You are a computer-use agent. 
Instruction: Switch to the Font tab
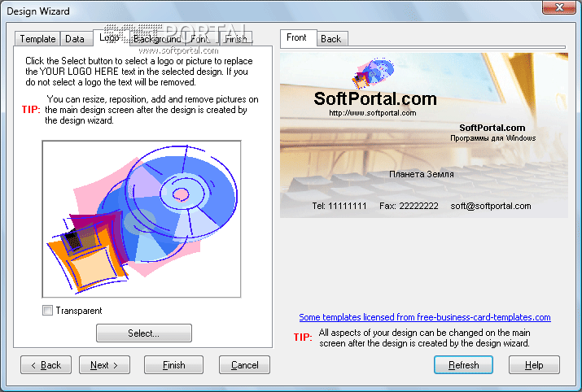(x=199, y=39)
